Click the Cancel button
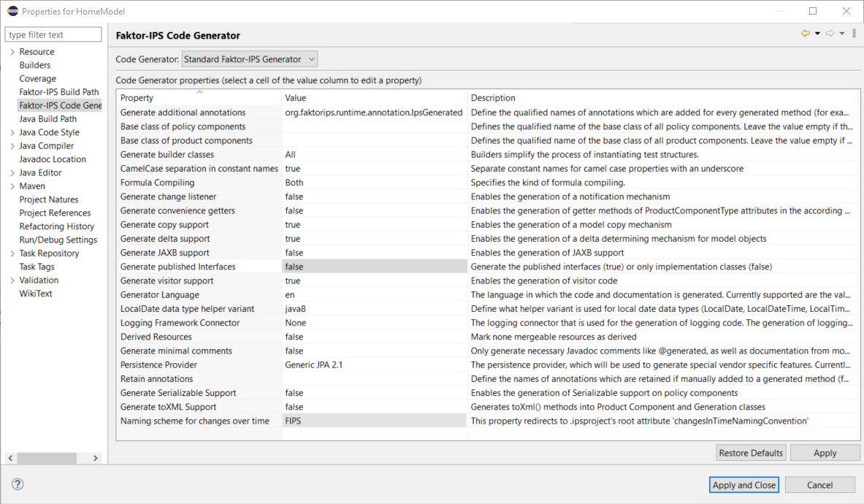Viewport: 864px width, 504px height. coord(820,485)
